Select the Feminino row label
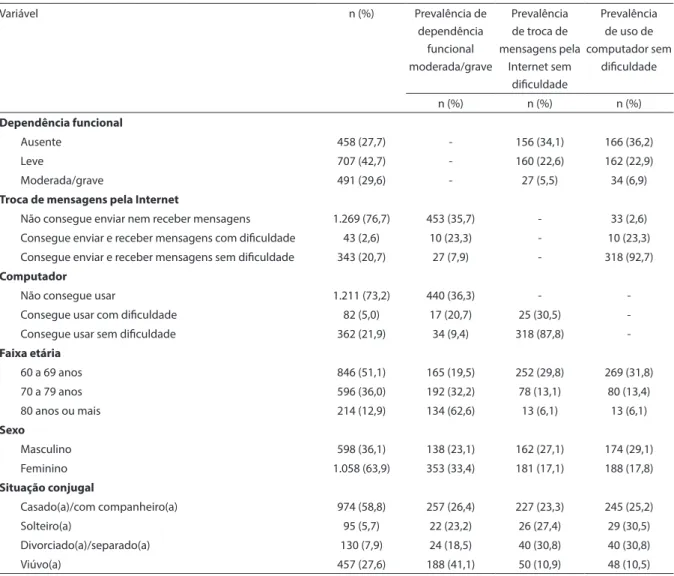Image resolution: width=674 pixels, height=576 pixels. 44,469
